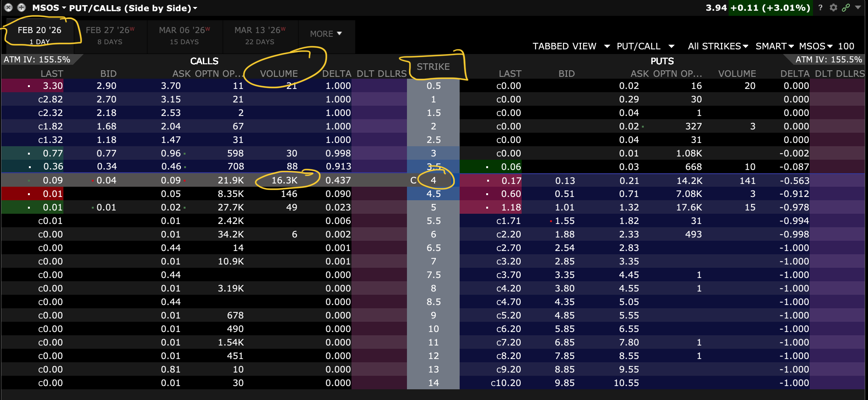Select the 4.5 strike cell
Image resolution: width=868 pixels, height=400 pixels.
click(x=433, y=194)
